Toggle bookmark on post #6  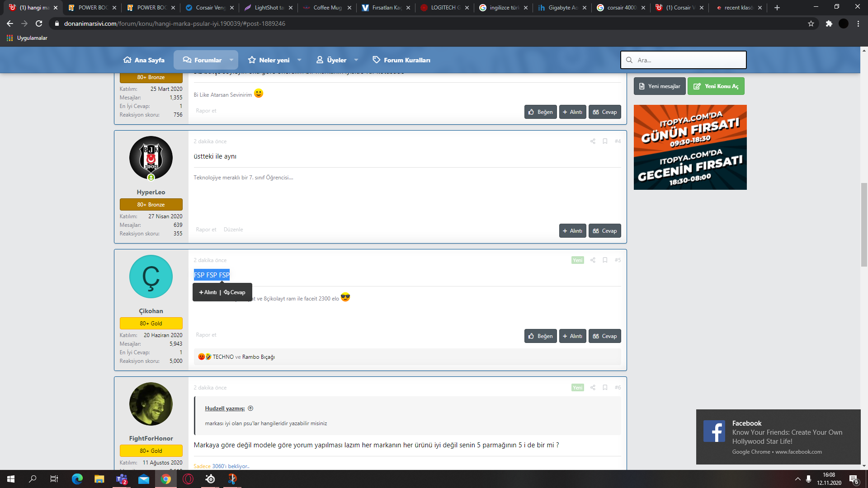pos(605,388)
